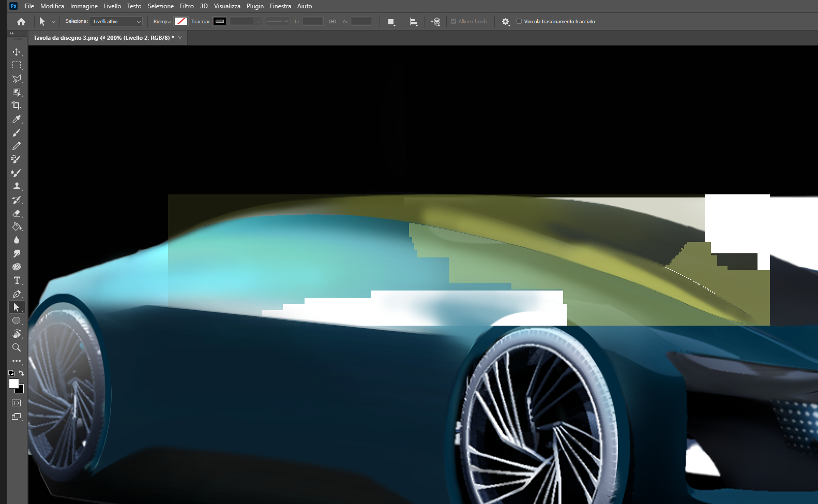
Task: Open the File menu
Action: tap(29, 6)
